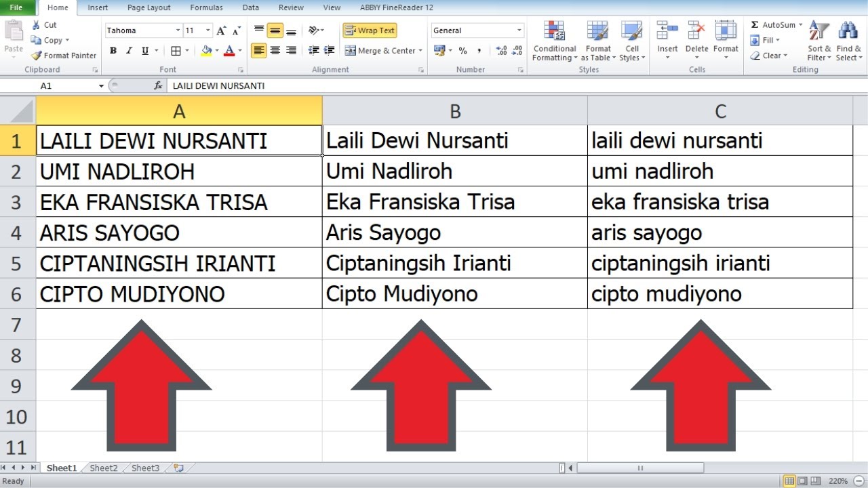
Task: Click the Insert Function fx icon
Action: tap(158, 86)
